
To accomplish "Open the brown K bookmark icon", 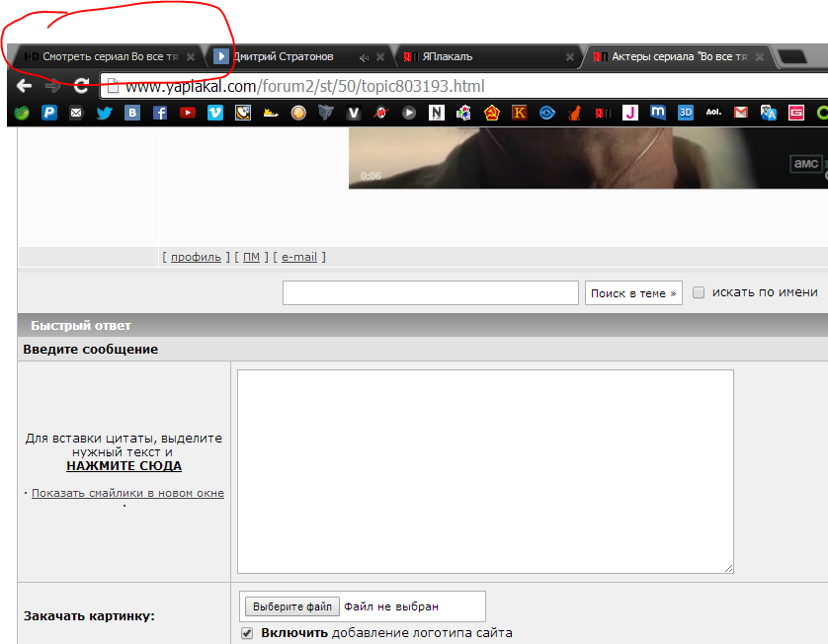I will click(519, 113).
